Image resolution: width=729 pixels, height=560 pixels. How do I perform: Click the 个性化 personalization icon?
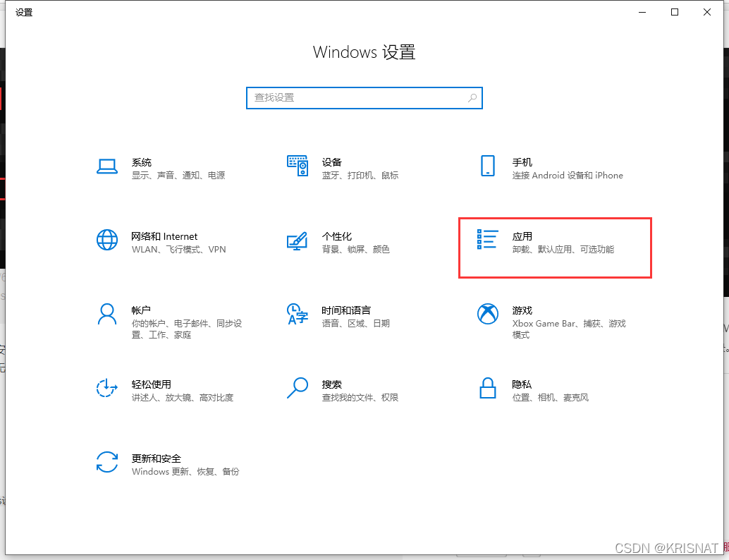click(298, 240)
